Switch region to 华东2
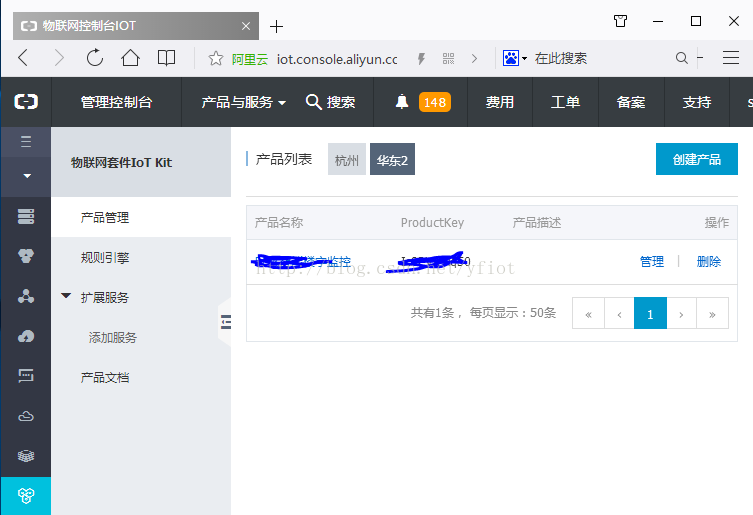753x515 pixels. click(x=392, y=159)
